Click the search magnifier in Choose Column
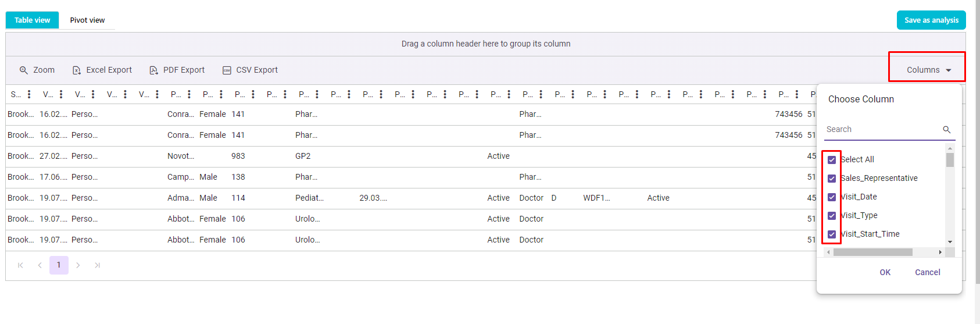980x324 pixels. 946,130
